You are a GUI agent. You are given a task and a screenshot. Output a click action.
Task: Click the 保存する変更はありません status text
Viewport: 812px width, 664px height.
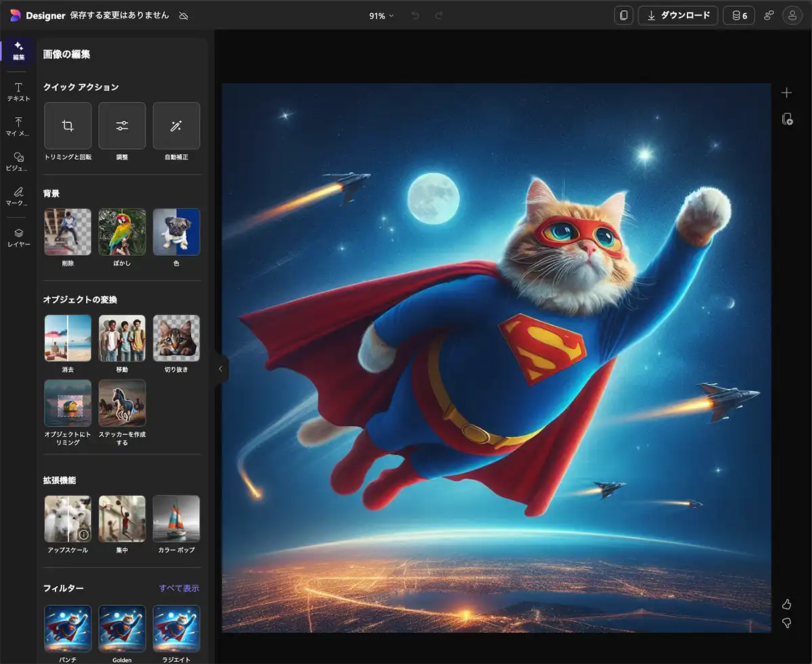click(x=120, y=16)
